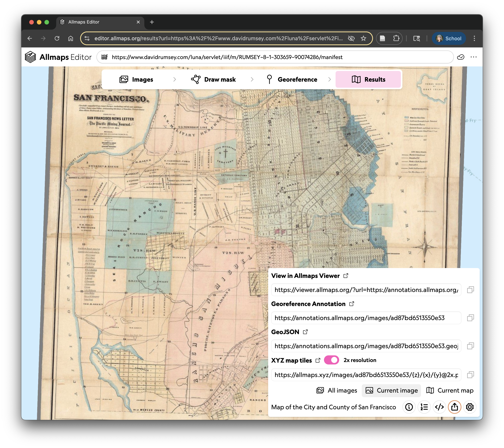The height and width of the screenshot is (448, 504).
Task: Click the tracking protection eye icon
Action: pyautogui.click(x=351, y=39)
